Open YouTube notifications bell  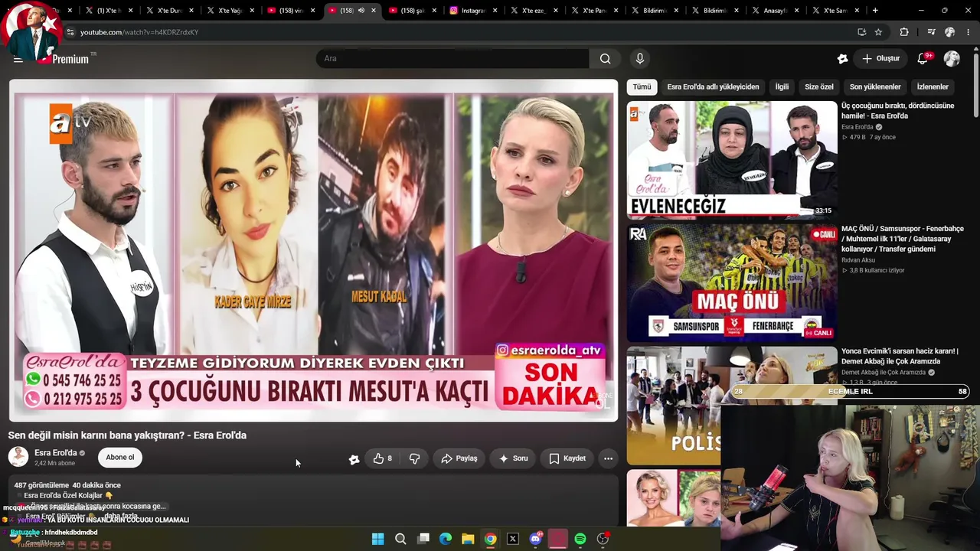pos(923,59)
